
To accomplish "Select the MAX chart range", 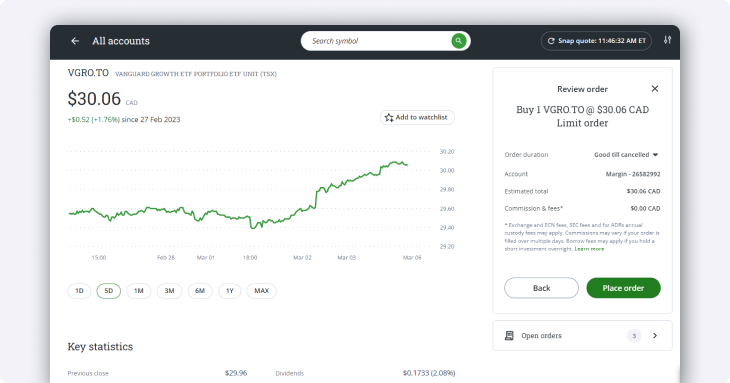I will point(261,291).
